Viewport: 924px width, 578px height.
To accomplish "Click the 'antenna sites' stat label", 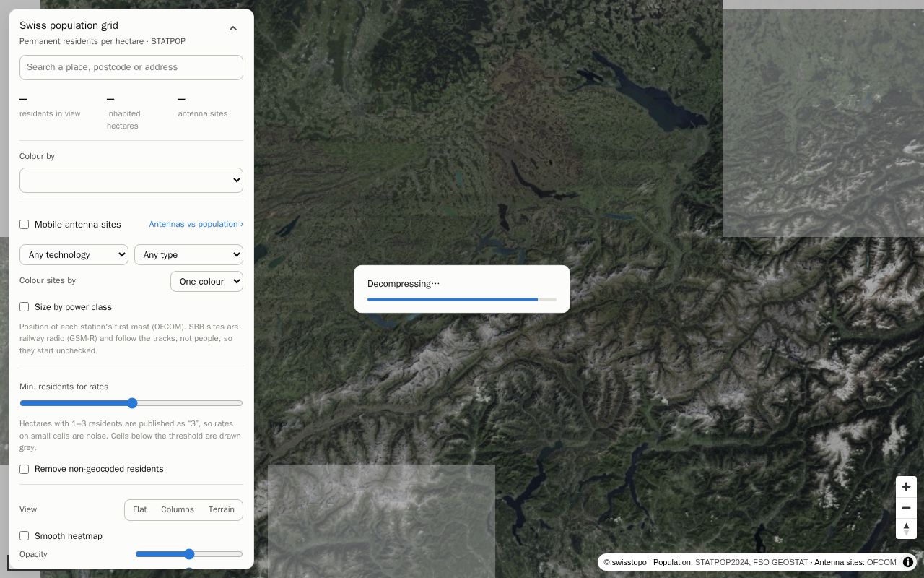I will (203, 113).
